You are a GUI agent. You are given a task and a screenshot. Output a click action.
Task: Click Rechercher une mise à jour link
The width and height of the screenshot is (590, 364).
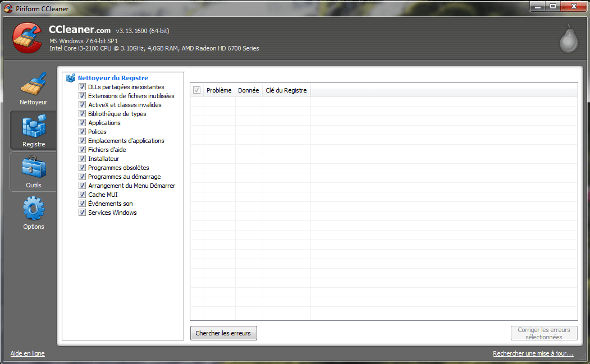click(532, 353)
